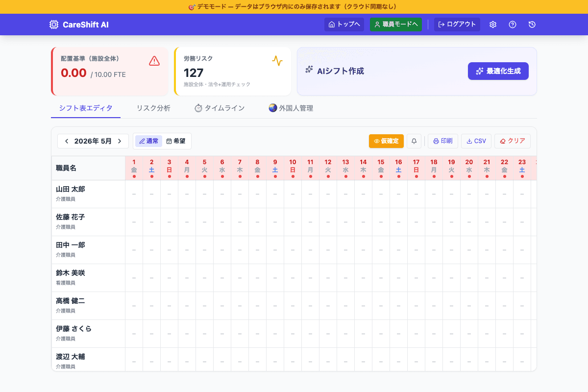Select day 1 金 column header
The height and width of the screenshot is (392, 588).
[x=134, y=168]
